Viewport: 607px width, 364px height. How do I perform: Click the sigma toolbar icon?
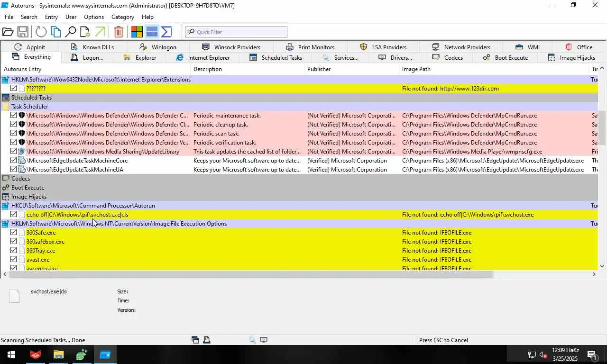(166, 32)
